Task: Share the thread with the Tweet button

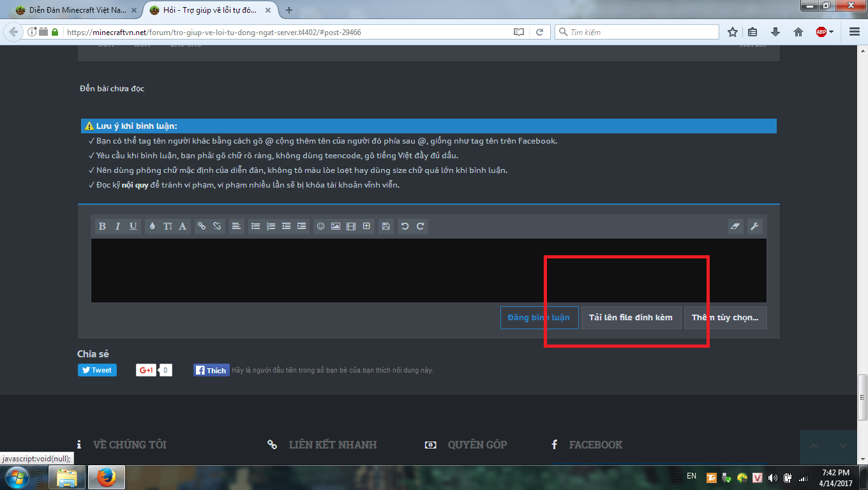Action: point(97,370)
